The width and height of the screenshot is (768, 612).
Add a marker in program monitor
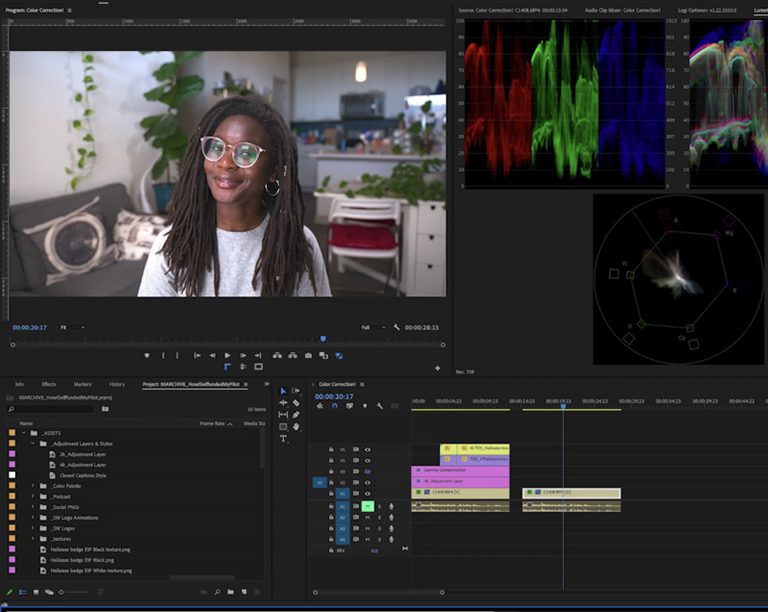[147, 355]
